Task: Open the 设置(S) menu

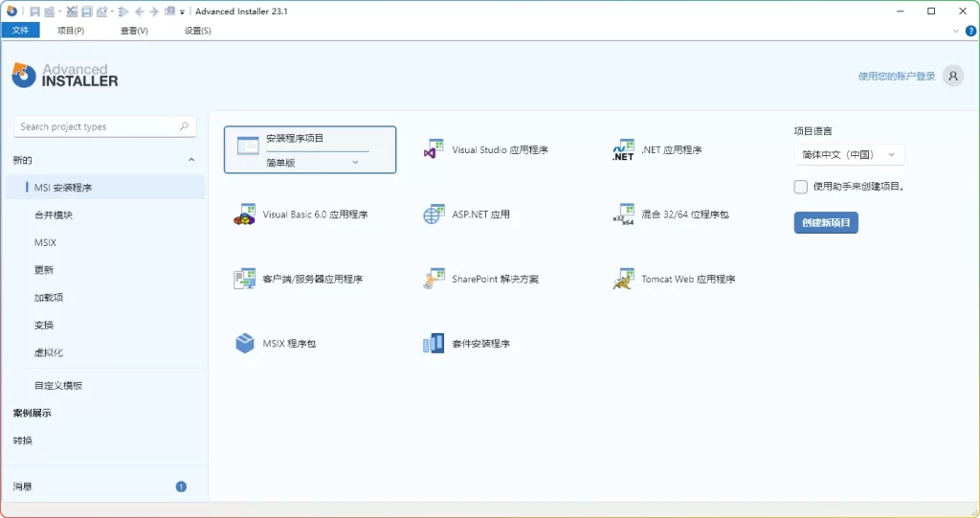Action: (x=197, y=31)
